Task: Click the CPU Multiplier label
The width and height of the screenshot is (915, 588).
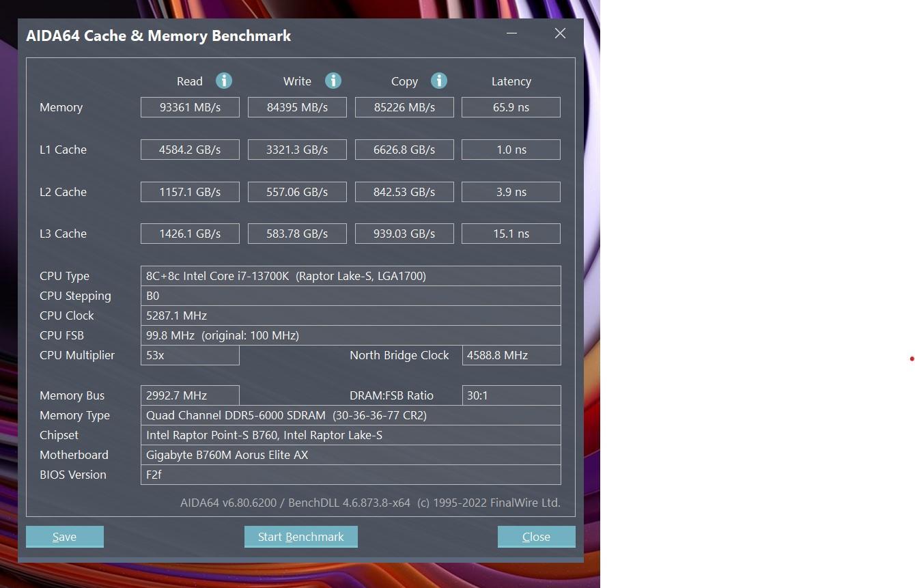Action: coord(77,355)
